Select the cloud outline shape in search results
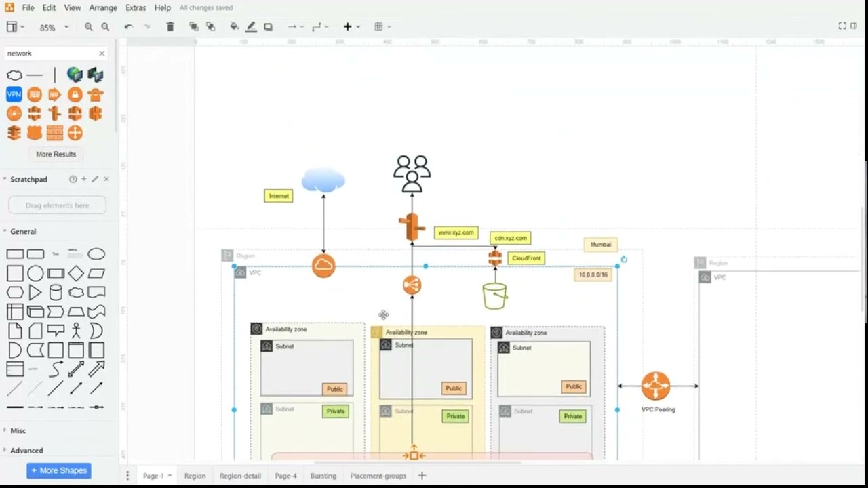Screen dimensions: 868x488 pyautogui.click(x=14, y=75)
